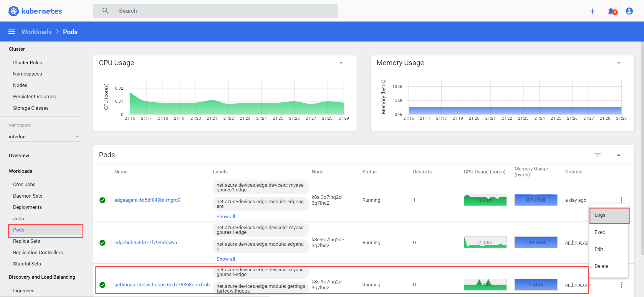Click the gettingstartedwithgpus CPU usage sparkline

point(485,285)
